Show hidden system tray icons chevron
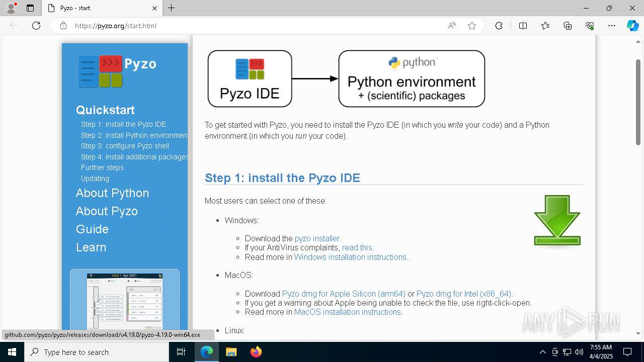Screen dimensions: 644x362 pyautogui.click(x=542, y=352)
